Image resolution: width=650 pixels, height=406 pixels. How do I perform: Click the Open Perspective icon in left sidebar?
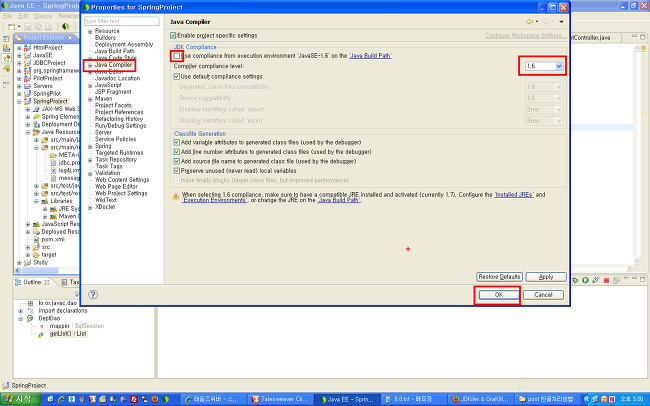point(6,39)
